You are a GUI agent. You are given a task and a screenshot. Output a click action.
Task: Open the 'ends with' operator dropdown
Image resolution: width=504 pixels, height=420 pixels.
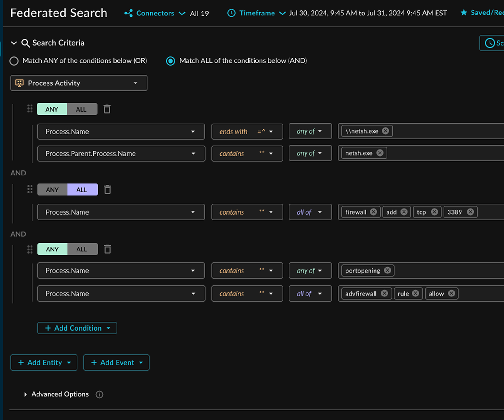(247, 131)
